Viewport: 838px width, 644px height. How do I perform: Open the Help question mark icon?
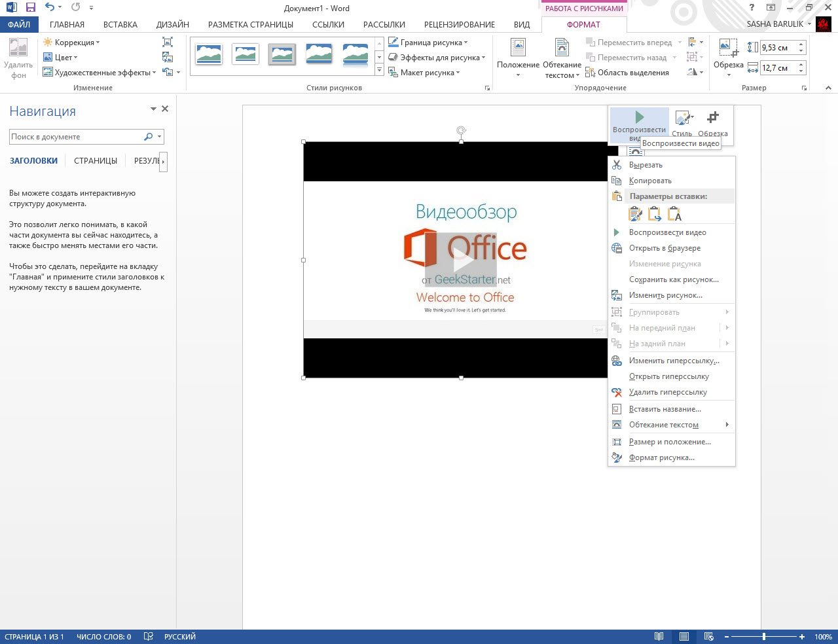coord(752,8)
